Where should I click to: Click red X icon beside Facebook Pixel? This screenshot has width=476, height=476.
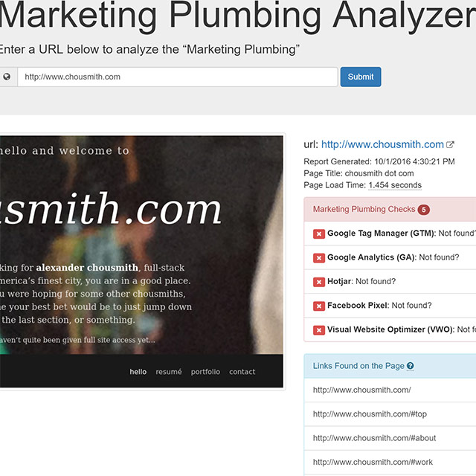[319, 306]
